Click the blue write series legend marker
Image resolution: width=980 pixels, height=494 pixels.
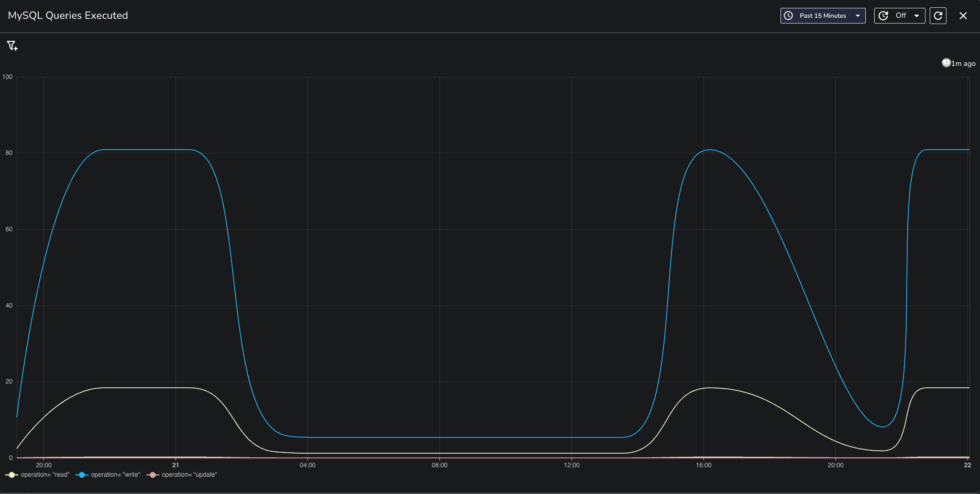(82, 475)
